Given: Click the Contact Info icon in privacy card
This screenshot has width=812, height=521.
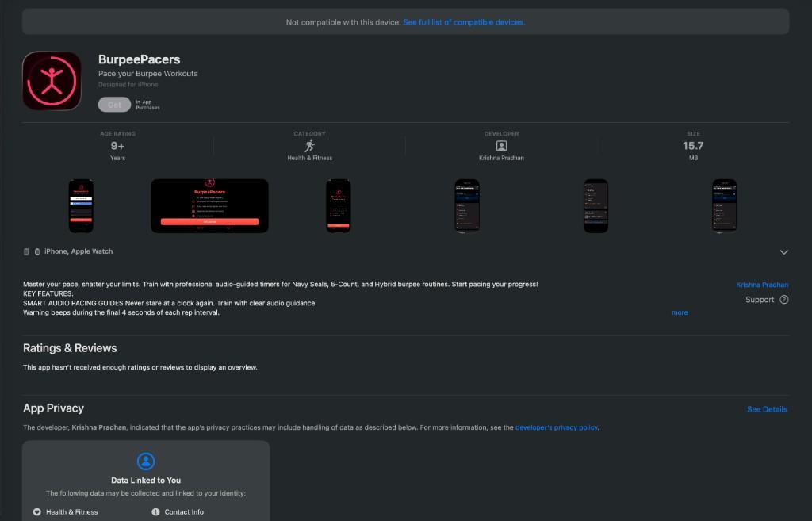Looking at the screenshot, I should coord(155,511).
